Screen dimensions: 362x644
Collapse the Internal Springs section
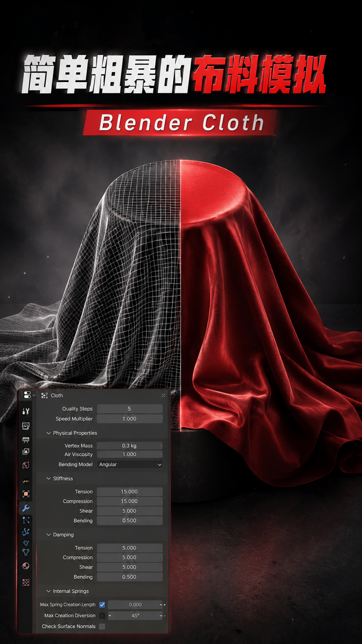click(x=48, y=591)
